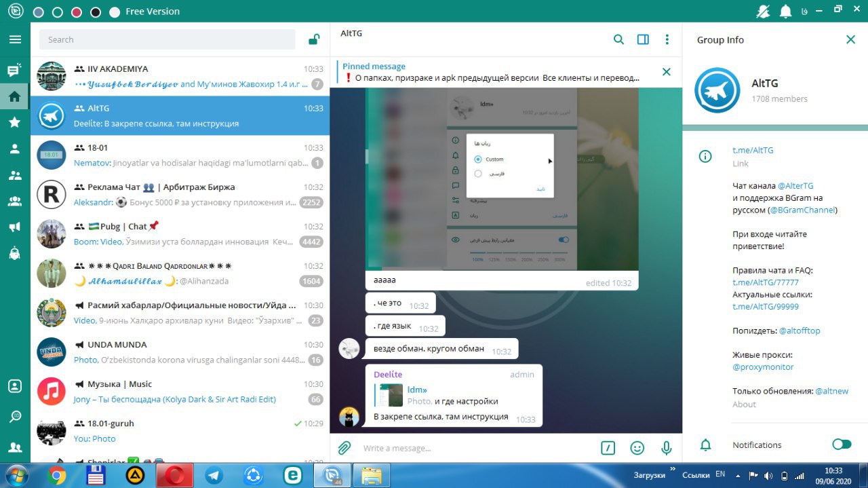
Task: Open the t.me/AltTG/77777 rules link
Action: tap(766, 282)
